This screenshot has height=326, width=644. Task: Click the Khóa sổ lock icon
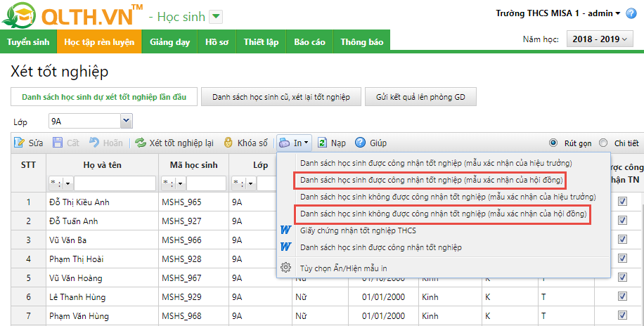click(x=228, y=143)
